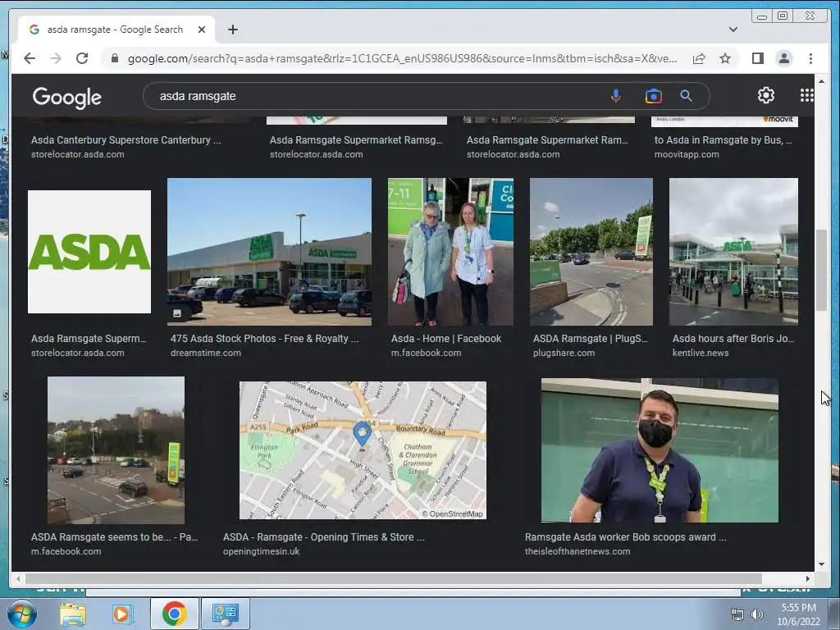Click the theisleofthanetnews.com source text
The image size is (840, 630).
(577, 551)
